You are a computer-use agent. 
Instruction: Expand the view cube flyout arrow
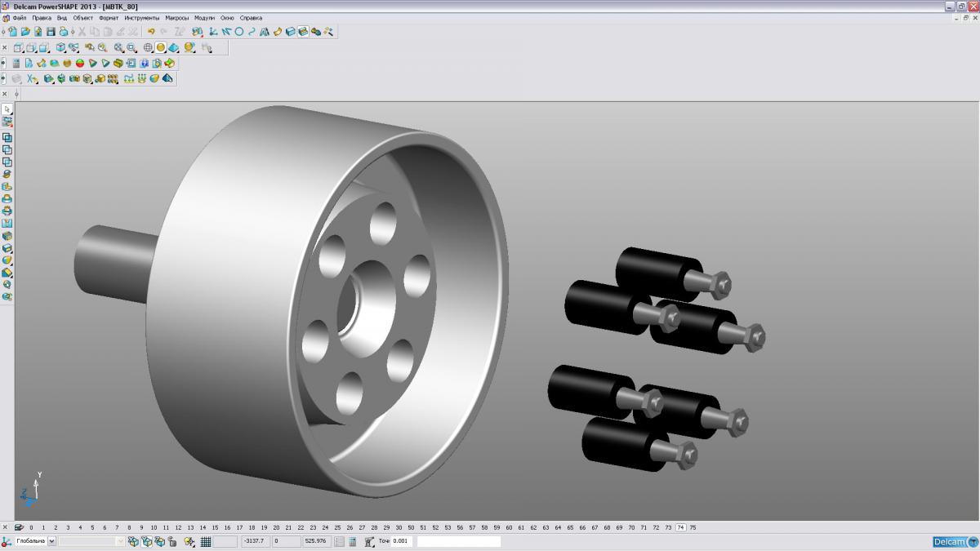point(65,51)
